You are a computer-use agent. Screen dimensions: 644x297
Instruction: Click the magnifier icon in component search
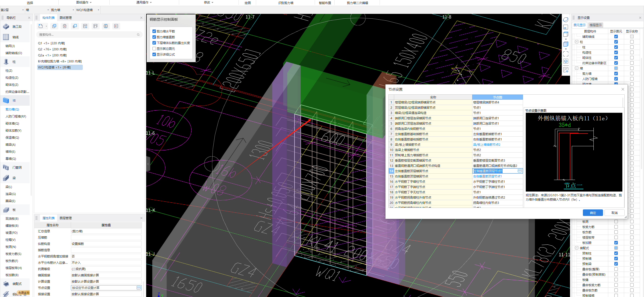tap(138, 35)
